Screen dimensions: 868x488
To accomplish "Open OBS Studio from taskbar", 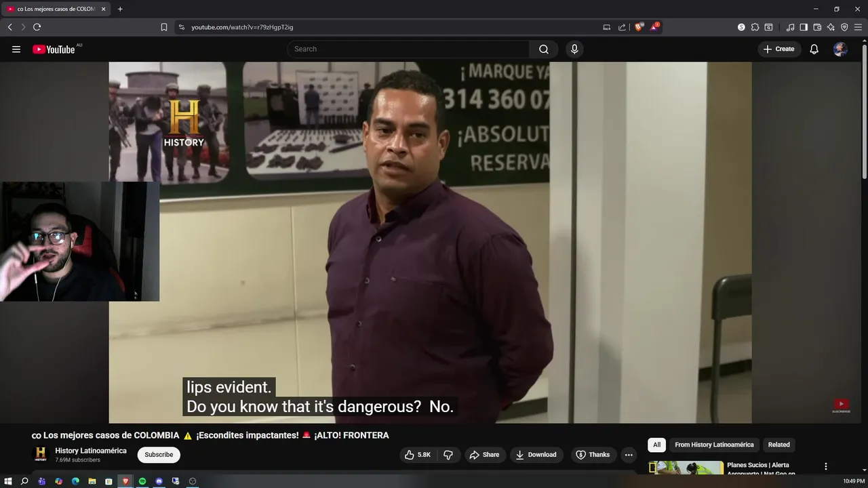I will pos(193,481).
